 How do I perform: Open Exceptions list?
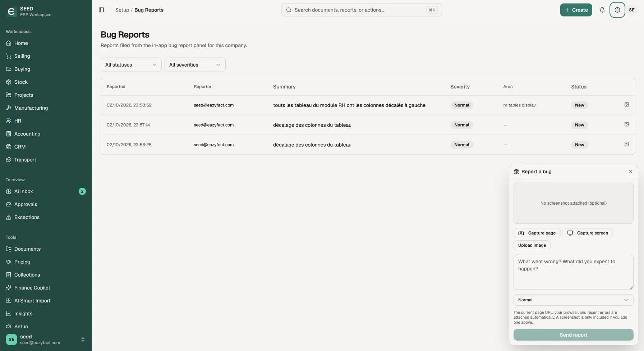[x=46, y=217]
